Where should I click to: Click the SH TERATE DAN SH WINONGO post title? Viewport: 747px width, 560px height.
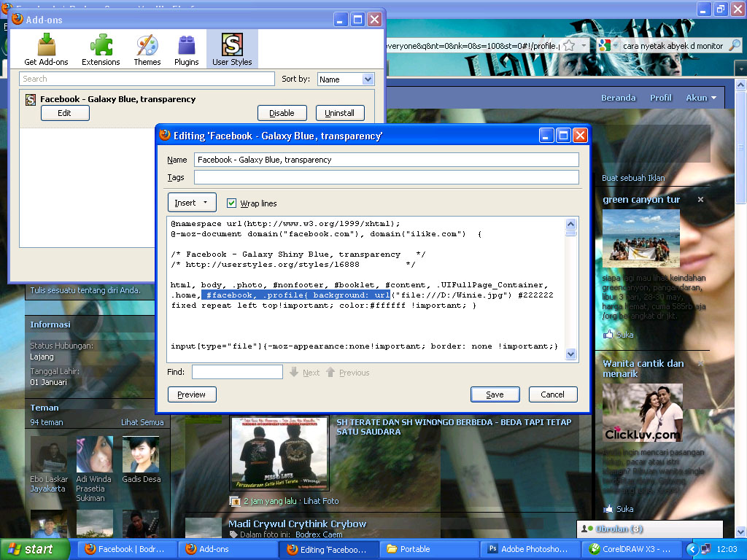point(454,427)
